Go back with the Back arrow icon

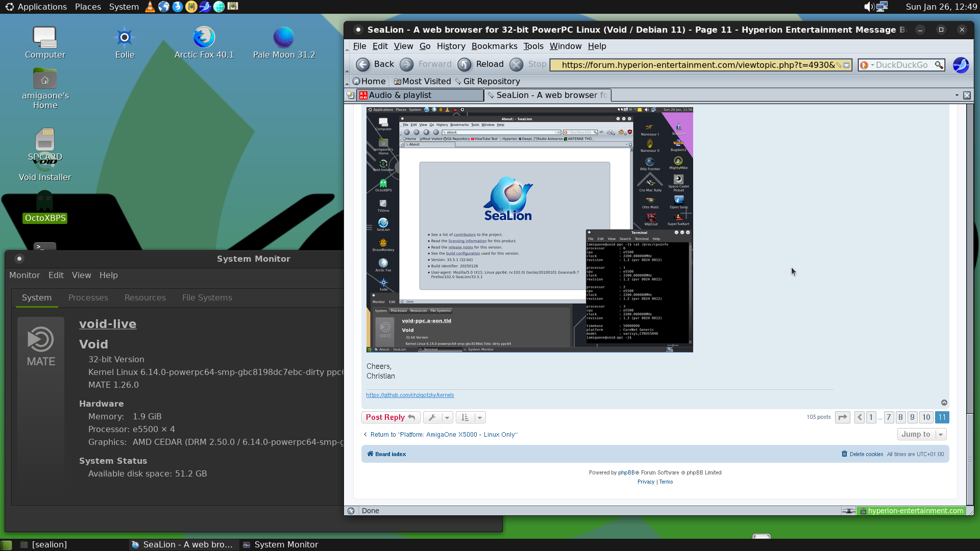click(363, 64)
